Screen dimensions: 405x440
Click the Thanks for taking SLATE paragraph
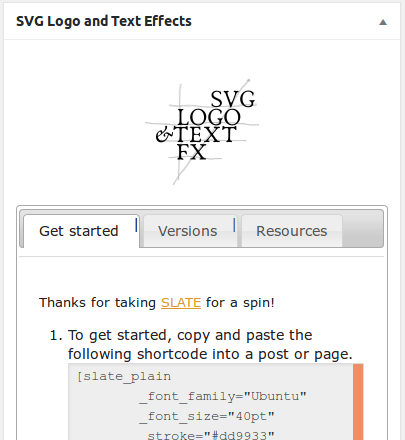point(157,303)
